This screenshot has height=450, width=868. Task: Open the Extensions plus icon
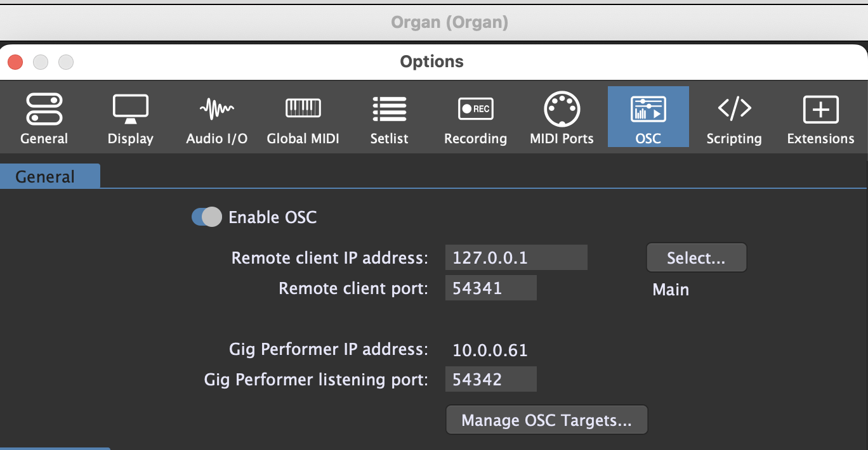[x=820, y=110]
